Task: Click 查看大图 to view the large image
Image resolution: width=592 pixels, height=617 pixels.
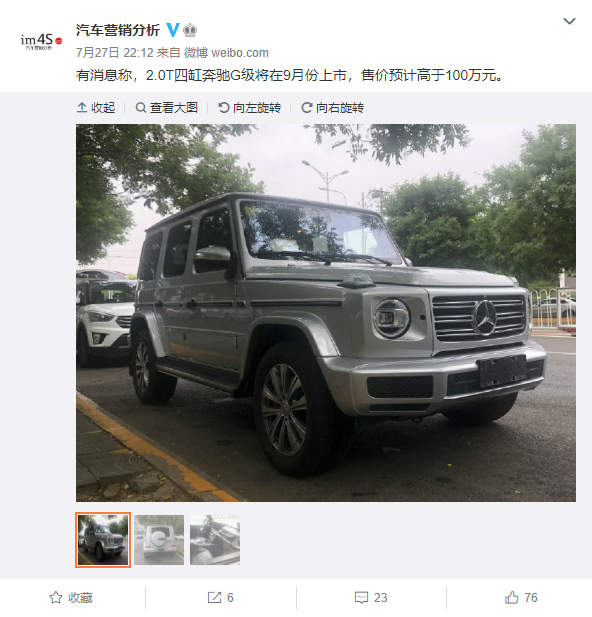Action: pyautogui.click(x=166, y=107)
